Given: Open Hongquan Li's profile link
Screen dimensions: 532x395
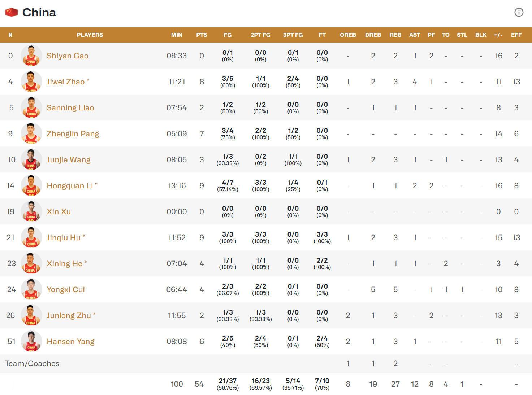Looking at the screenshot, I should 70,185.
